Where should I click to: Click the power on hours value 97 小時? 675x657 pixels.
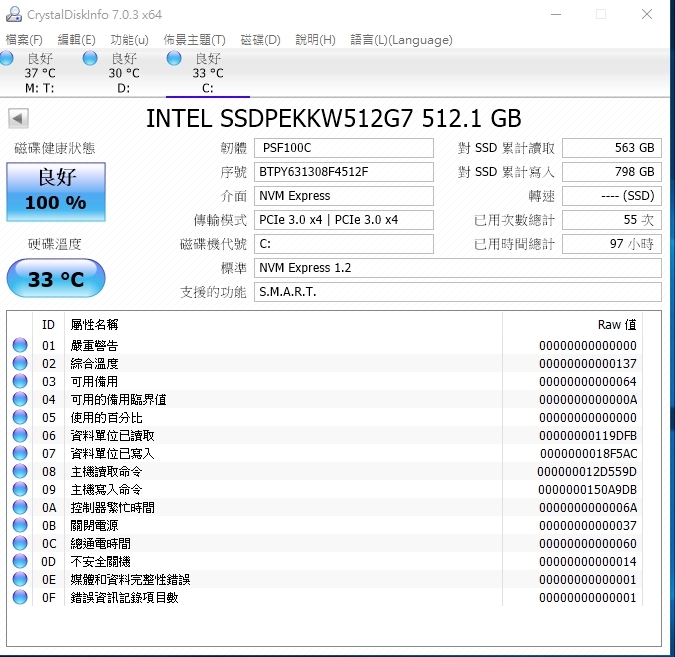(x=612, y=244)
